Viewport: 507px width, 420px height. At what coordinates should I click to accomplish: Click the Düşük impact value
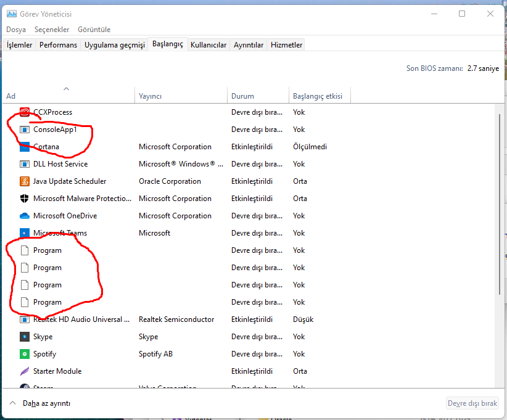[303, 319]
